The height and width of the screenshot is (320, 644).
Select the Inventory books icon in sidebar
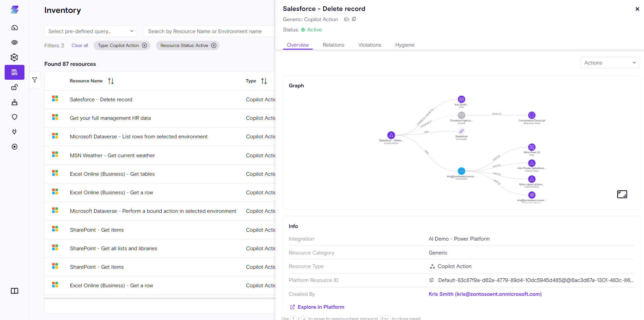pos(15,72)
